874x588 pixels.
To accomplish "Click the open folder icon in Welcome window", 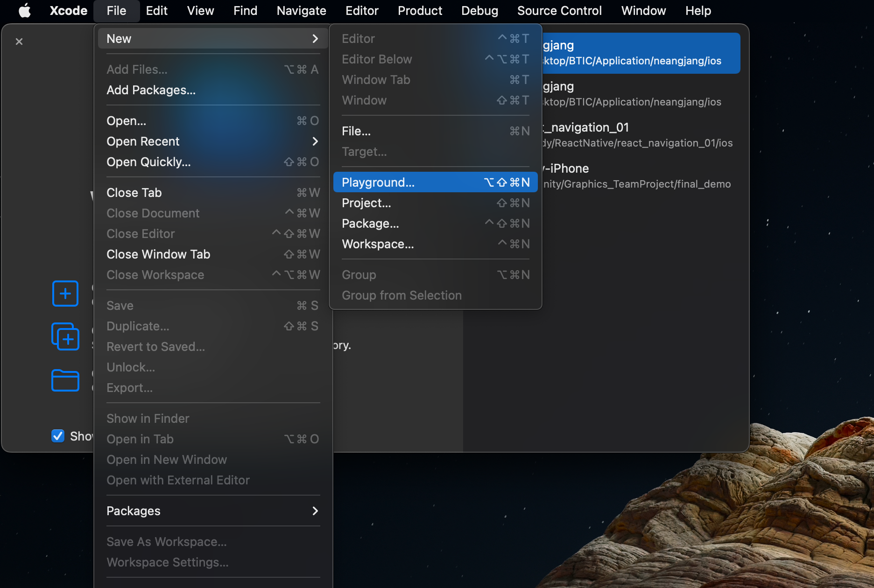I will point(65,380).
